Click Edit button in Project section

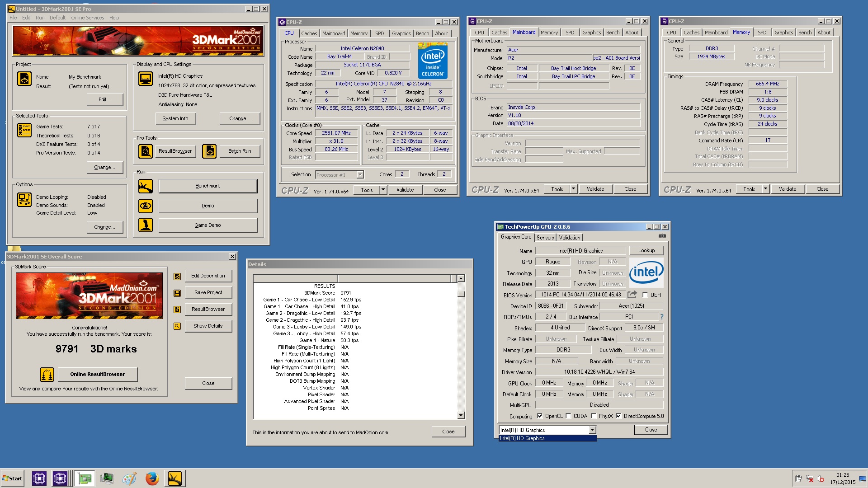pyautogui.click(x=104, y=99)
